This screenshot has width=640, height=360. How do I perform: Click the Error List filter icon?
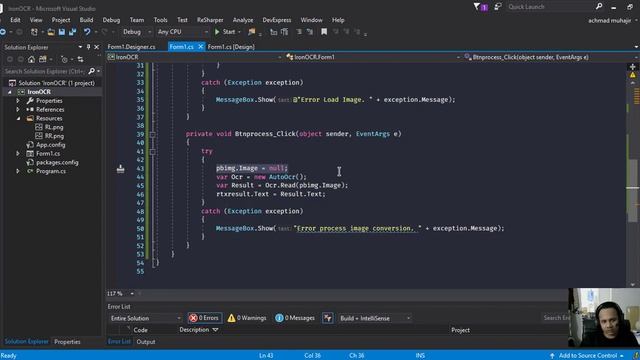pos(328,318)
